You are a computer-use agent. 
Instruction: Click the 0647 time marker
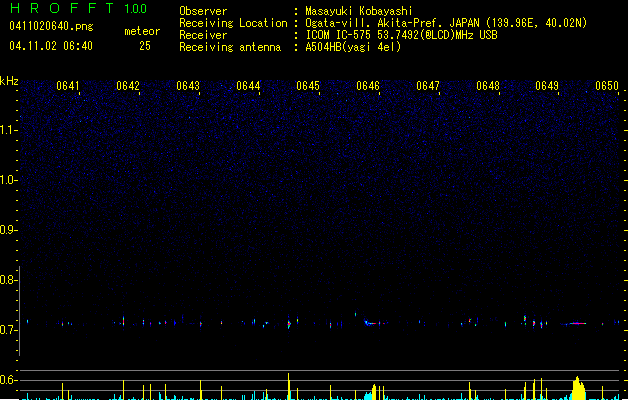click(428, 86)
